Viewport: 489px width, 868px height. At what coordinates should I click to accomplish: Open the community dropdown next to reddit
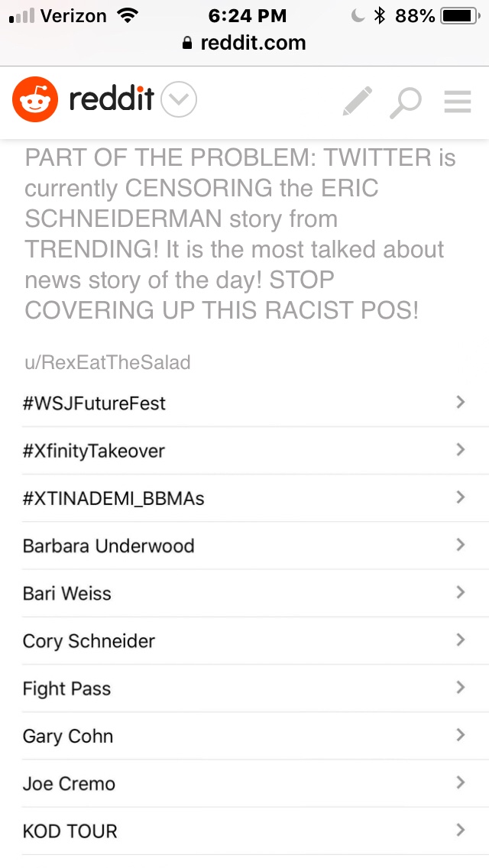pos(180,100)
